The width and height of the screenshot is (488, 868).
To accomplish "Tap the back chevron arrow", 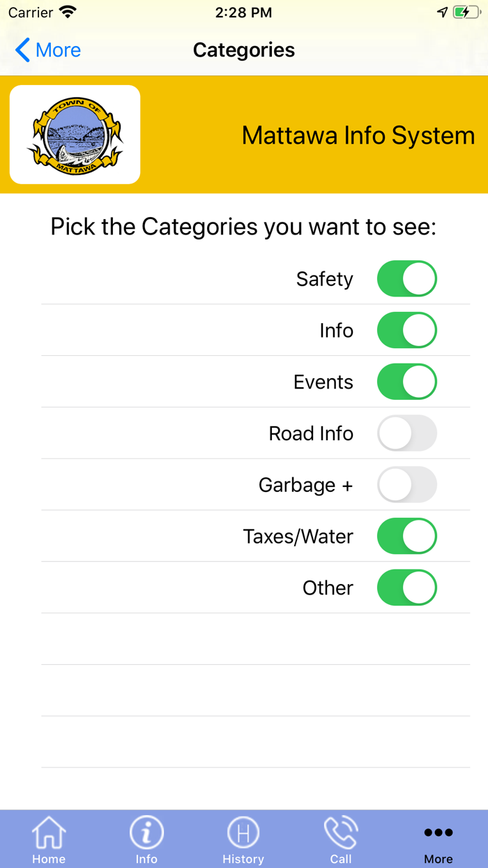I will [x=22, y=50].
